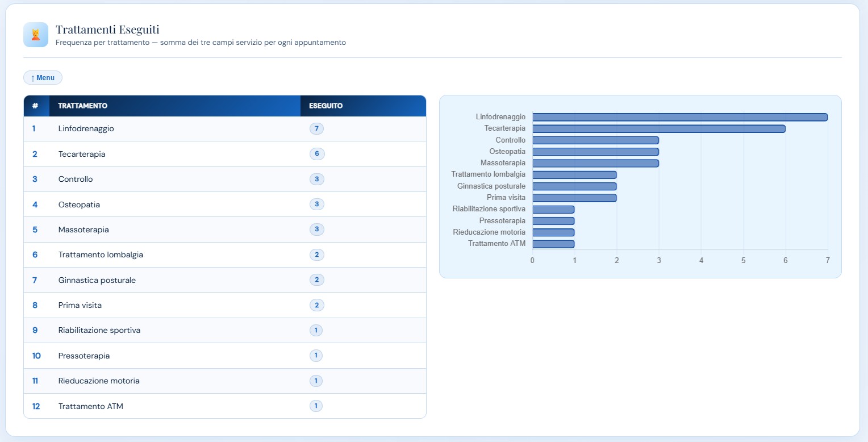The height and width of the screenshot is (442, 868).
Task: Click the Tecarterapia bar in chart
Action: click(658, 128)
